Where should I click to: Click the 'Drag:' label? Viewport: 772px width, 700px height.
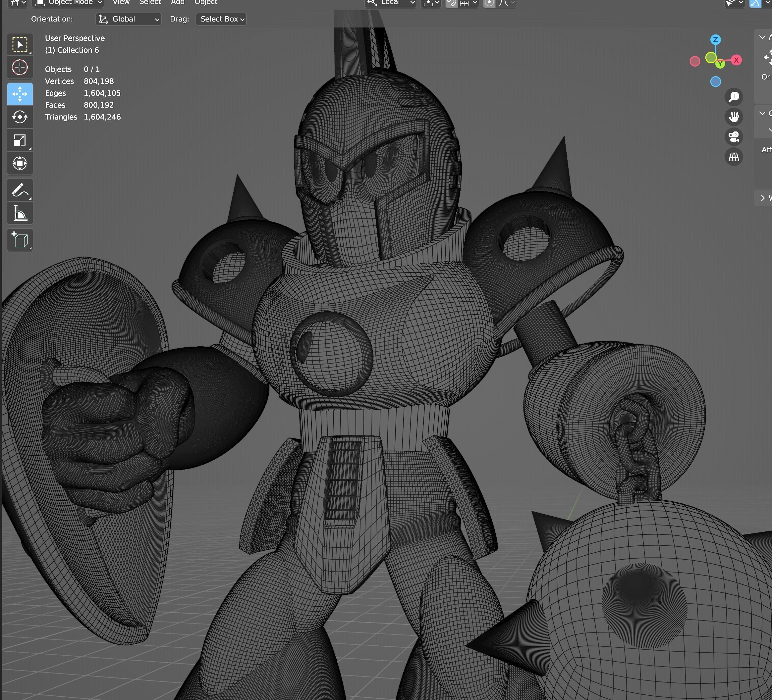(x=180, y=19)
